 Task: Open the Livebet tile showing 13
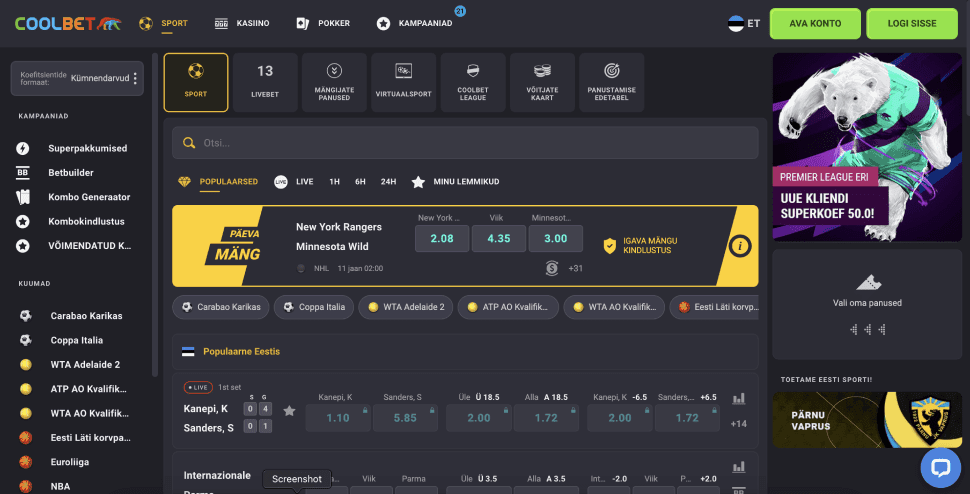coord(265,82)
